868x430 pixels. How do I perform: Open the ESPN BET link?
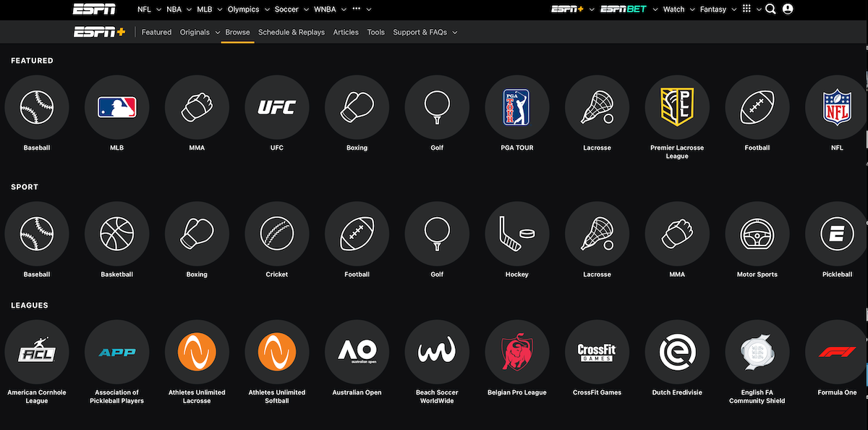click(624, 9)
